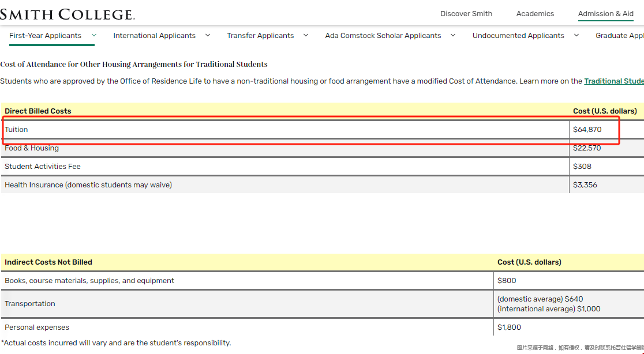The width and height of the screenshot is (644, 354).
Task: Expand the First-Year Applicants chevron
Action: 94,35
